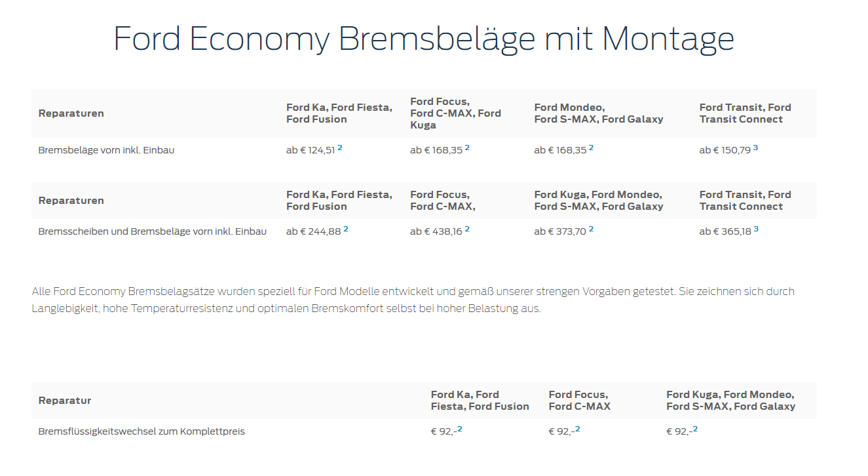This screenshot has height=476, width=868.
Task: Select footnote 2 beside Focus price € 168,35
Action: (x=467, y=148)
